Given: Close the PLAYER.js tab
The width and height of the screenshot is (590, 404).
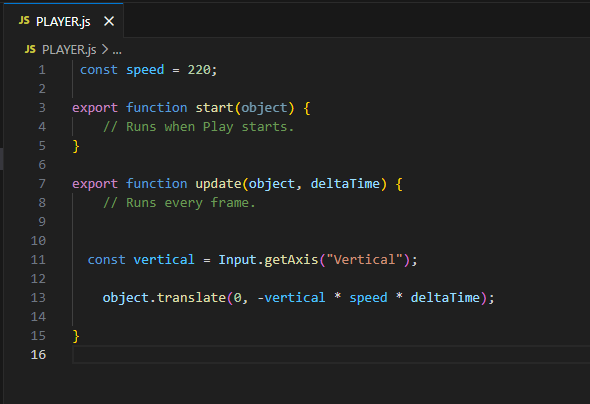Looking at the screenshot, I should [x=109, y=21].
